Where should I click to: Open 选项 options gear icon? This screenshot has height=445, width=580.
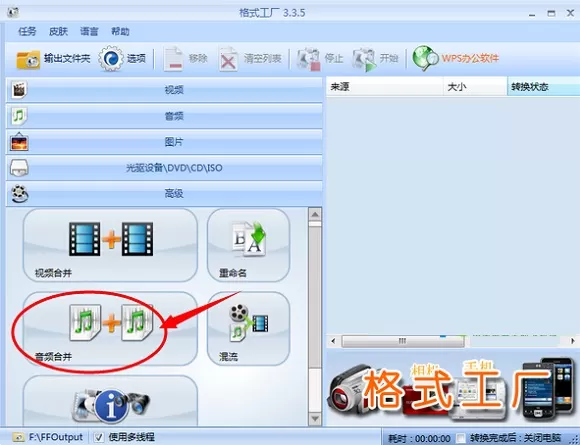click(x=111, y=58)
